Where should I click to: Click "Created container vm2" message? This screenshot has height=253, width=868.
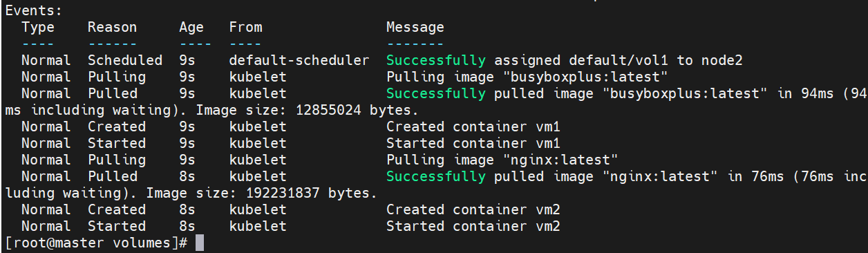coord(473,210)
